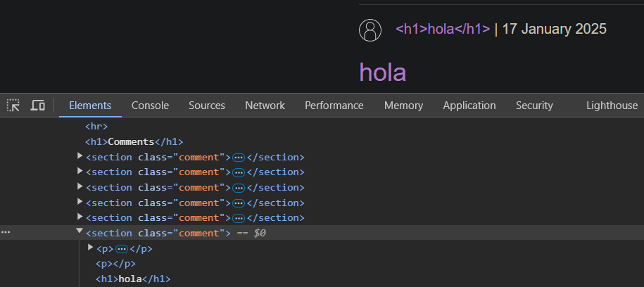Screen dimensions: 644x287
Task: Expand the fourth comment section node
Action: click(80, 201)
